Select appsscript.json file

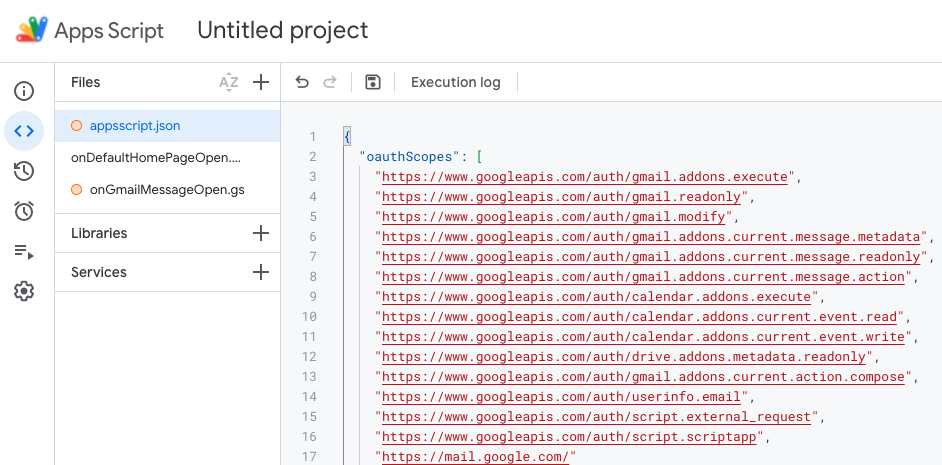pos(168,126)
